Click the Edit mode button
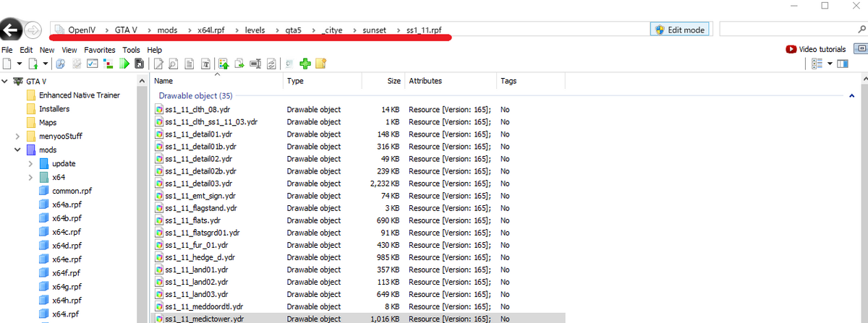The width and height of the screenshot is (868, 323). pos(678,30)
